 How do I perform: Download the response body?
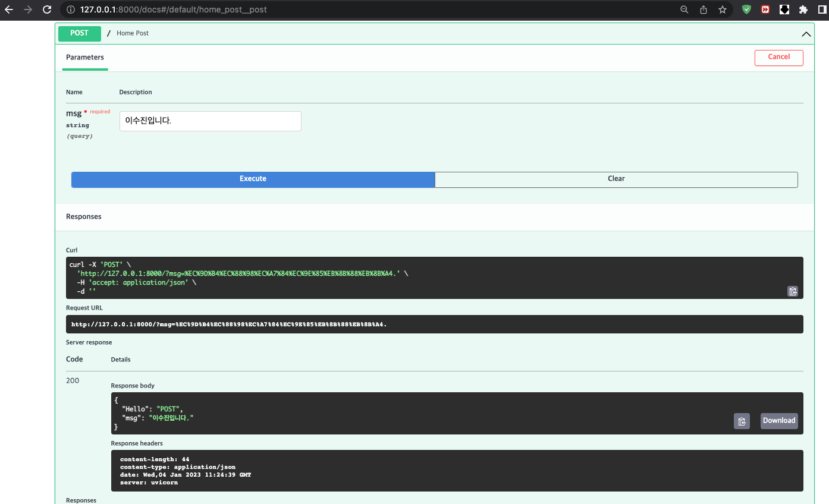coord(779,421)
